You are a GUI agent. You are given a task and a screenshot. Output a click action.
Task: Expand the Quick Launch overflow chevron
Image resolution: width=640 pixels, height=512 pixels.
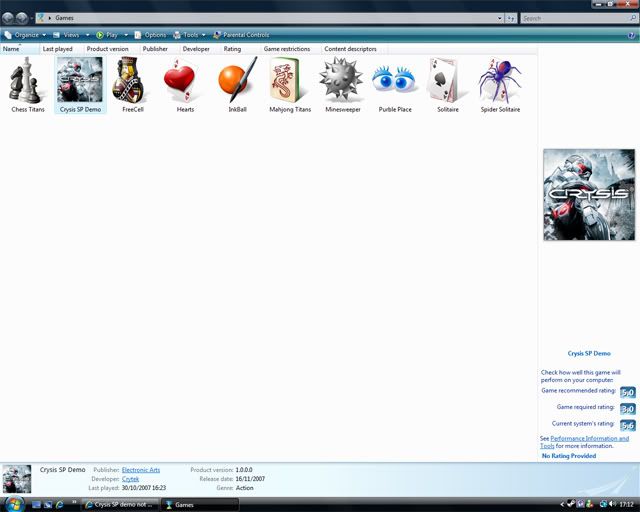coord(74,502)
